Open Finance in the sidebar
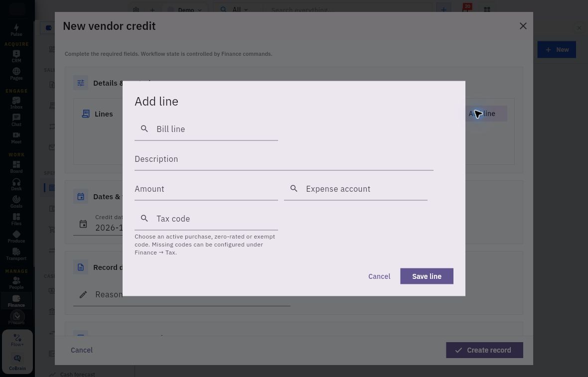The width and height of the screenshot is (588, 377). coord(16,301)
